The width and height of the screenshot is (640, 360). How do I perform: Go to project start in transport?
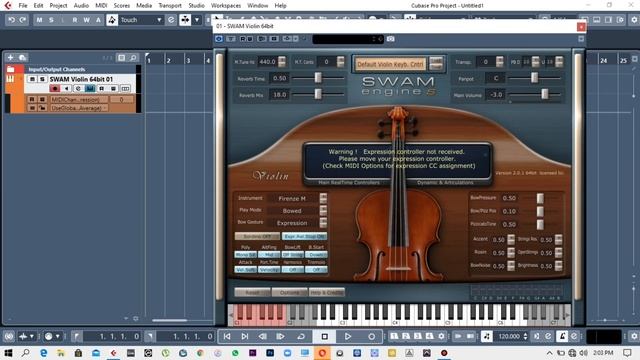point(227,336)
